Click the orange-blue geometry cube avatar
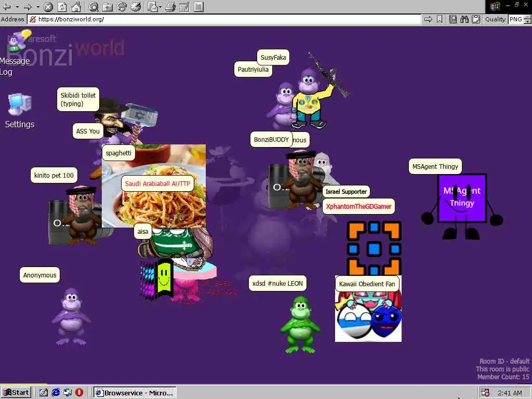 (x=374, y=248)
